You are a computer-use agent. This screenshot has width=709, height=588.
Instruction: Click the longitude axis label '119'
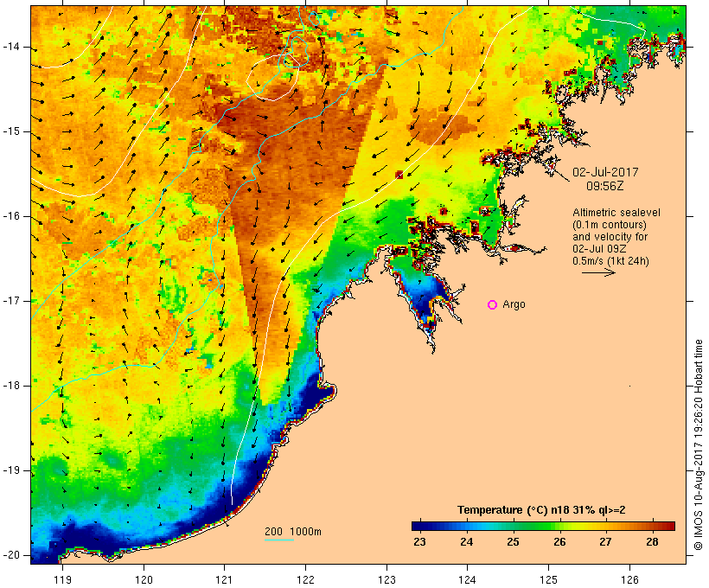(x=62, y=579)
